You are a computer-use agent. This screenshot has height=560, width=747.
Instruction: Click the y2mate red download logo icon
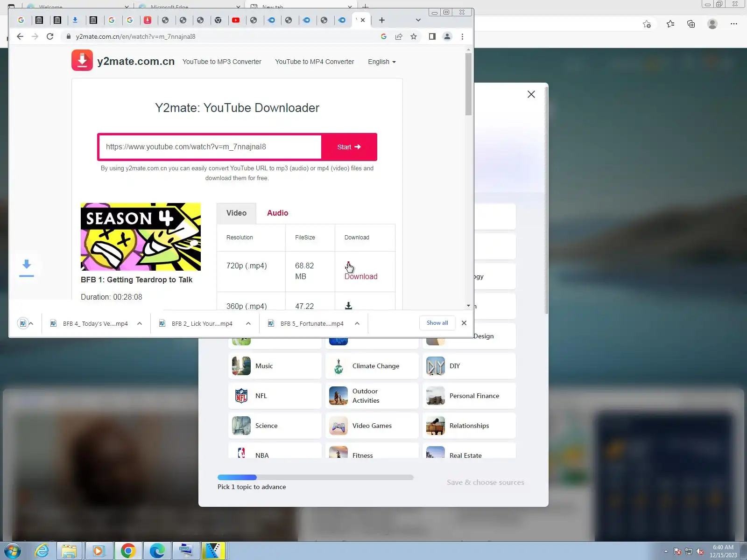82,61
